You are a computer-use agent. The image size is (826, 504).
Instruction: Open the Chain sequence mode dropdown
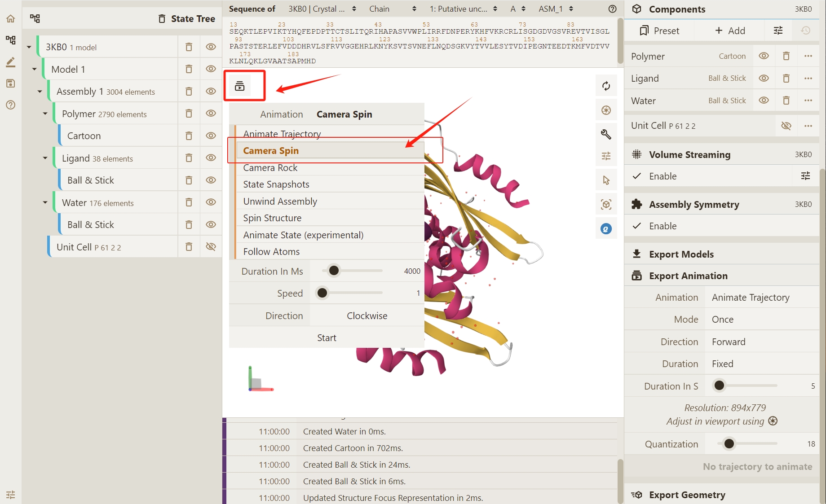coord(393,9)
